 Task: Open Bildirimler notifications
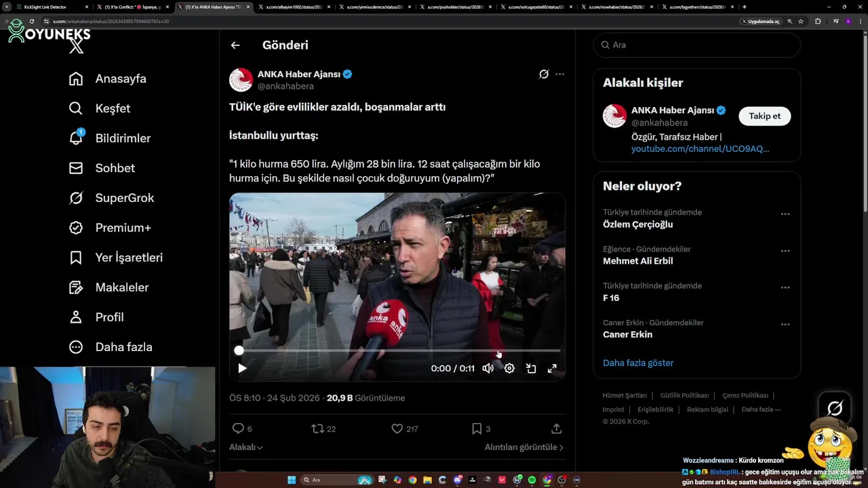click(110, 138)
